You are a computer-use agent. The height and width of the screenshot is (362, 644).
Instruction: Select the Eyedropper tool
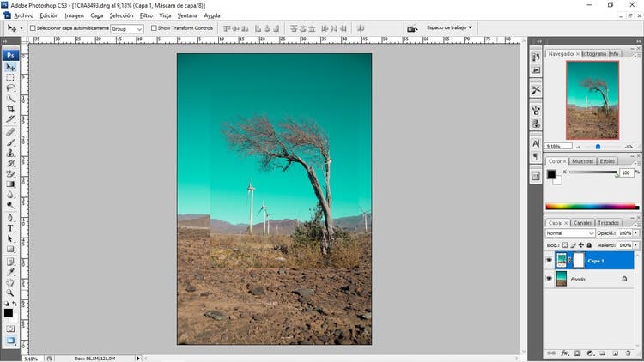10,272
